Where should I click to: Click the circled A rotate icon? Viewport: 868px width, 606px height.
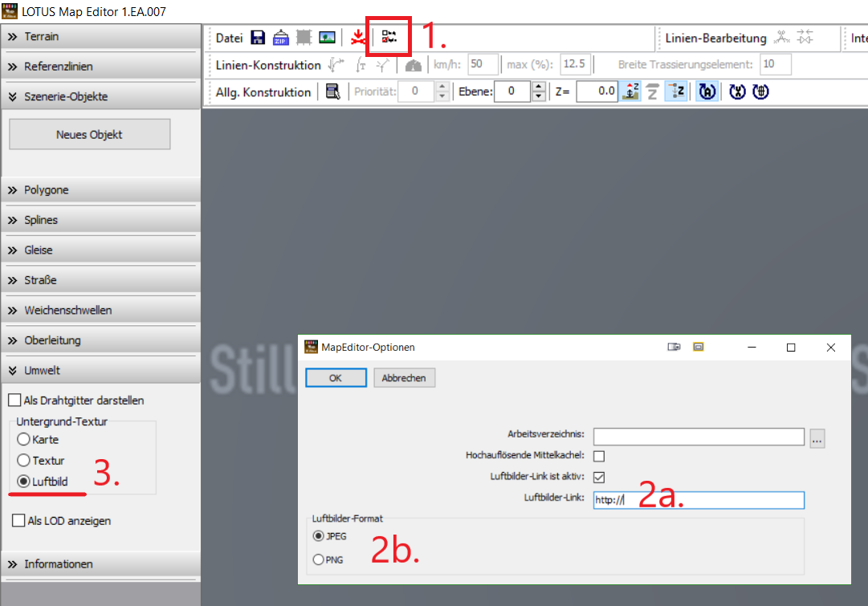[707, 92]
